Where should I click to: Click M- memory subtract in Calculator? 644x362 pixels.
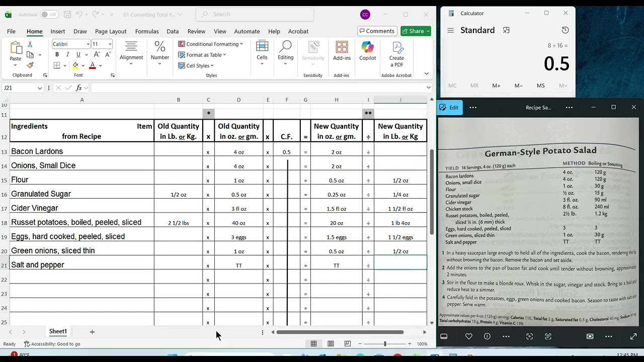point(518,85)
